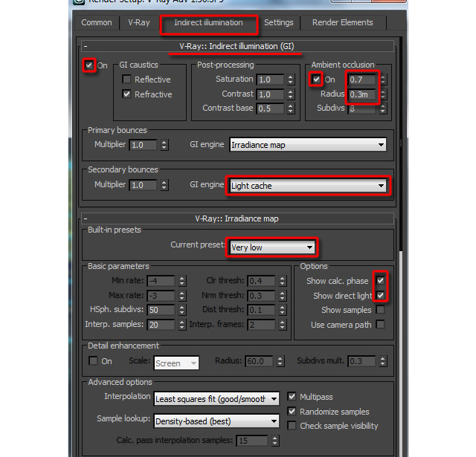The width and height of the screenshot is (476, 457).
Task: Open Sample lookup dropdown
Action: 216,421
